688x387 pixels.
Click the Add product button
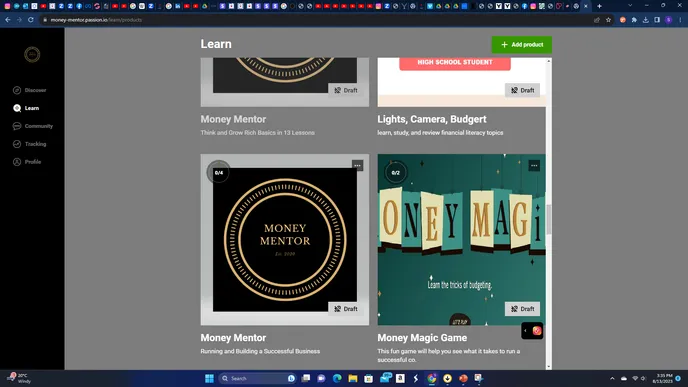click(522, 45)
